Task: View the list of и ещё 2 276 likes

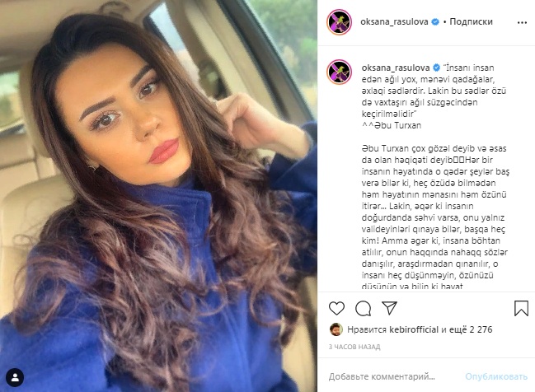Action: click(x=467, y=329)
